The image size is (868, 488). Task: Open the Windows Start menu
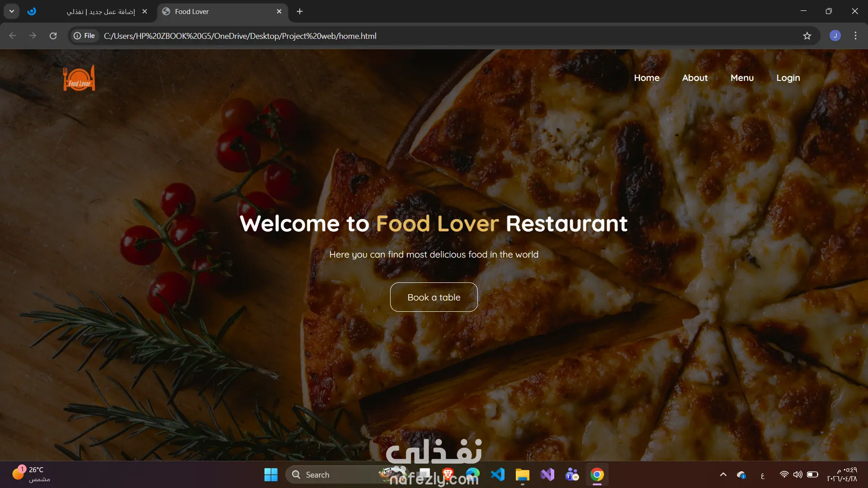pyautogui.click(x=271, y=475)
